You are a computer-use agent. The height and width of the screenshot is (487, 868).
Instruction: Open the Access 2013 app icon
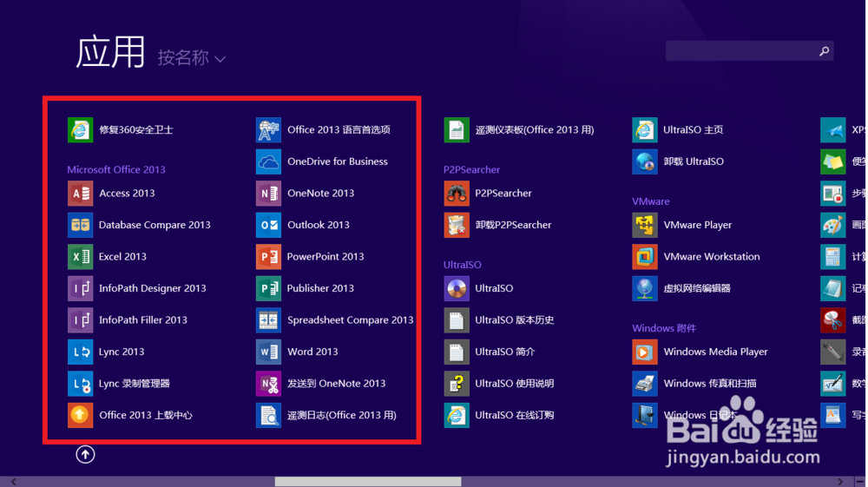(80, 193)
